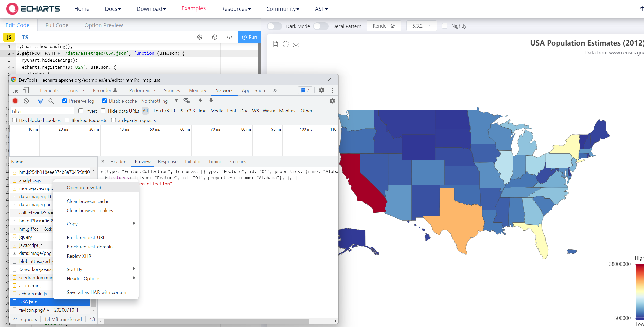
Task: Enable the Dark Mode switch
Action: point(274,26)
